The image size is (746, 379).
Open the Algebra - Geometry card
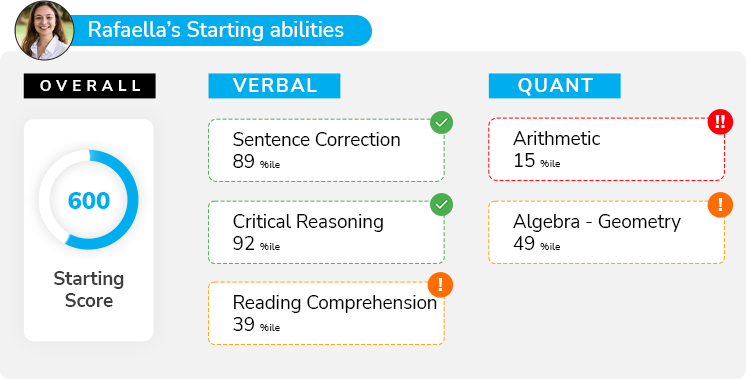coord(607,233)
